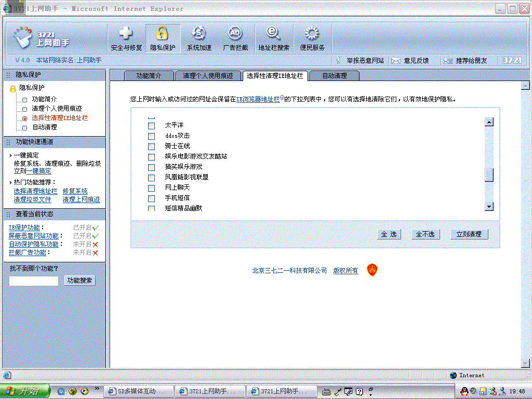The height and width of the screenshot is (399, 532).
Task: Check the 网上聊天 checkbox
Action: coord(151,188)
